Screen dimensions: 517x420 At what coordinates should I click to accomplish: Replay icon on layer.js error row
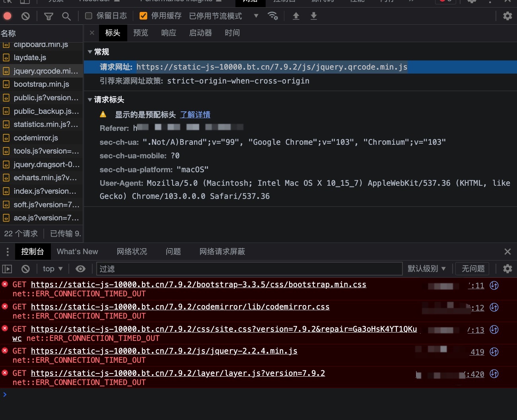[494, 374]
